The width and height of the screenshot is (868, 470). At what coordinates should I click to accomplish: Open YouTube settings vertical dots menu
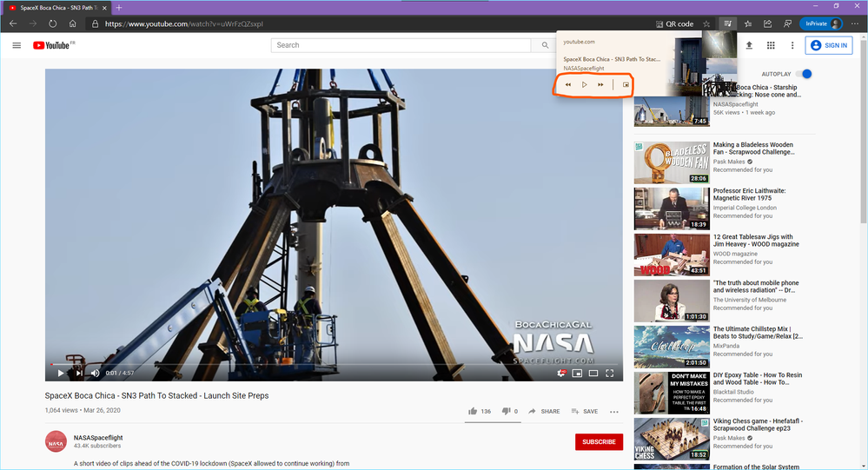[792, 45]
